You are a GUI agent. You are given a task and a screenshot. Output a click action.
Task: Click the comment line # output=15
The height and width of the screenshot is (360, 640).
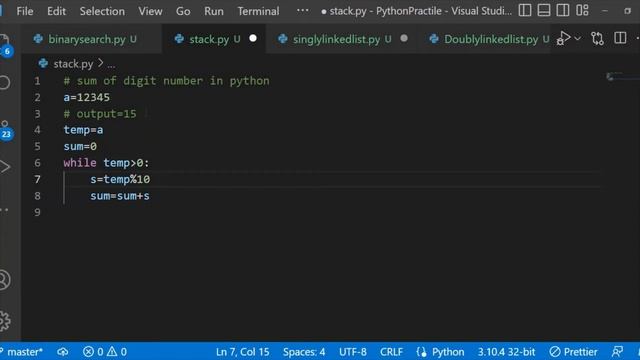click(x=100, y=114)
